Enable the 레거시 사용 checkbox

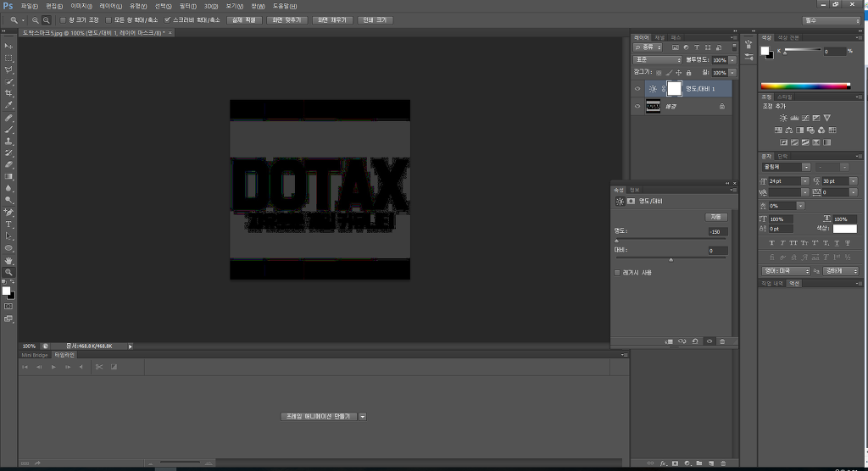coord(617,272)
